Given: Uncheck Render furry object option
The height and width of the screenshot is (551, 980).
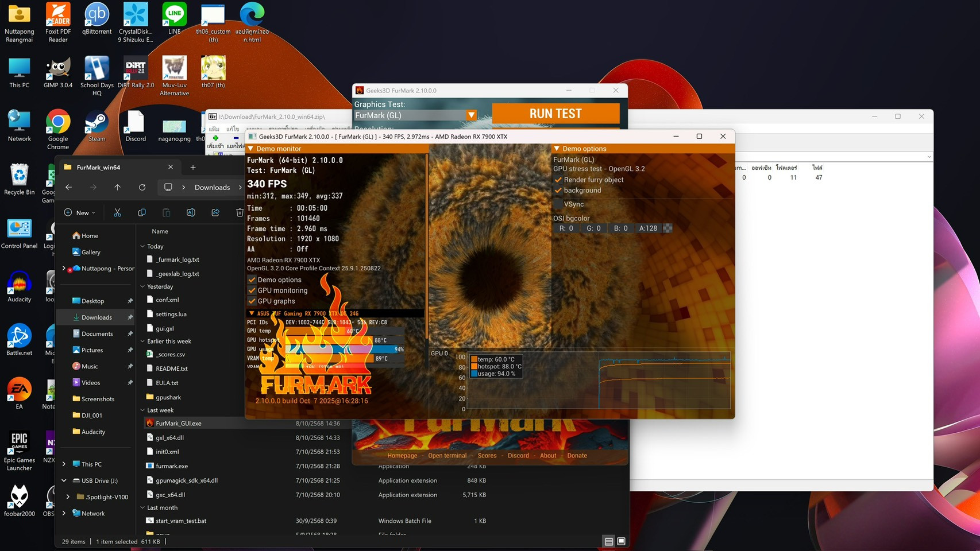Looking at the screenshot, I should pos(558,180).
